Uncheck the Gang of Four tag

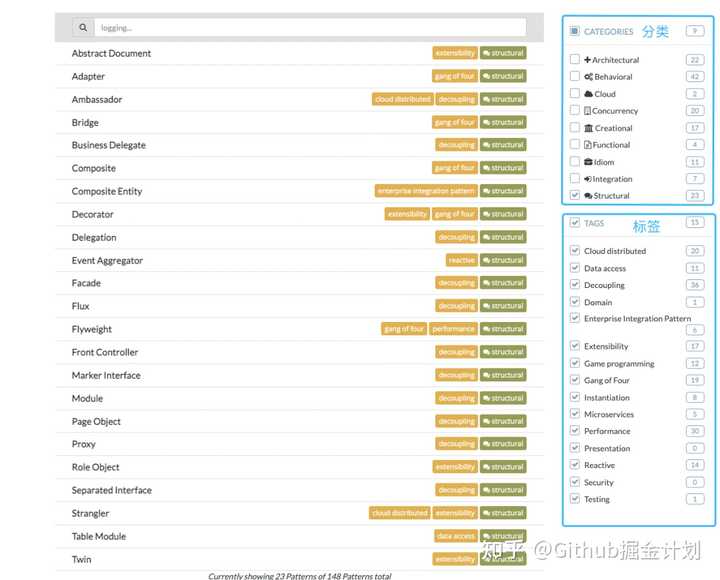pos(574,380)
